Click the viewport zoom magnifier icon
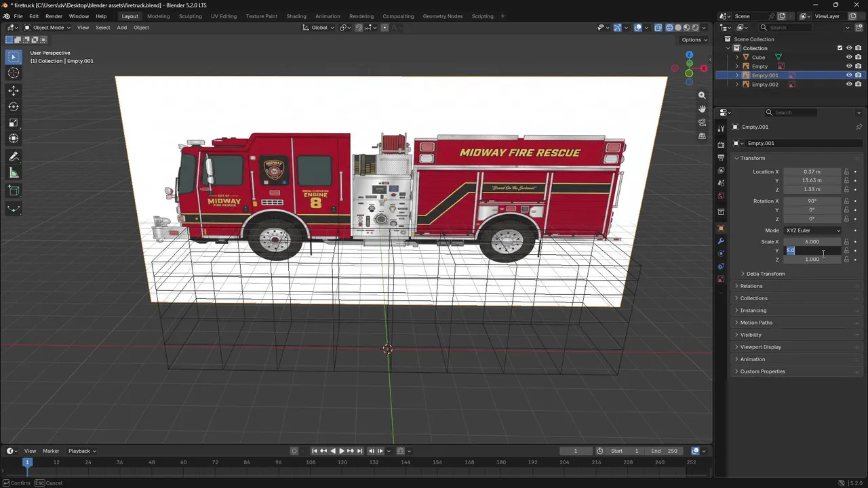 [702, 96]
